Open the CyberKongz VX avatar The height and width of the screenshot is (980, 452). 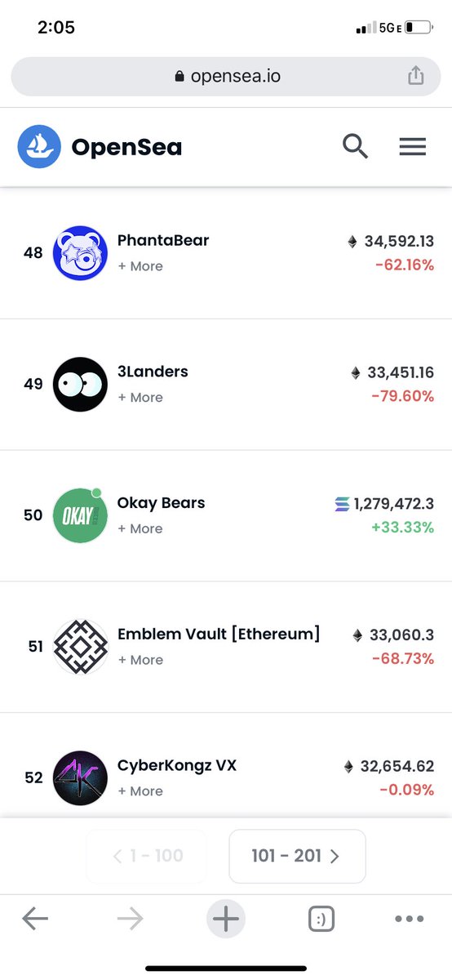(x=80, y=777)
